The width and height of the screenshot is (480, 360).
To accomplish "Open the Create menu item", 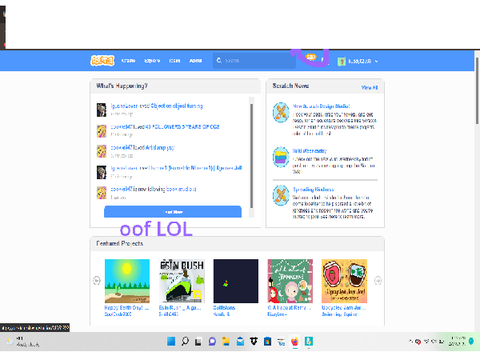I will tap(128, 61).
